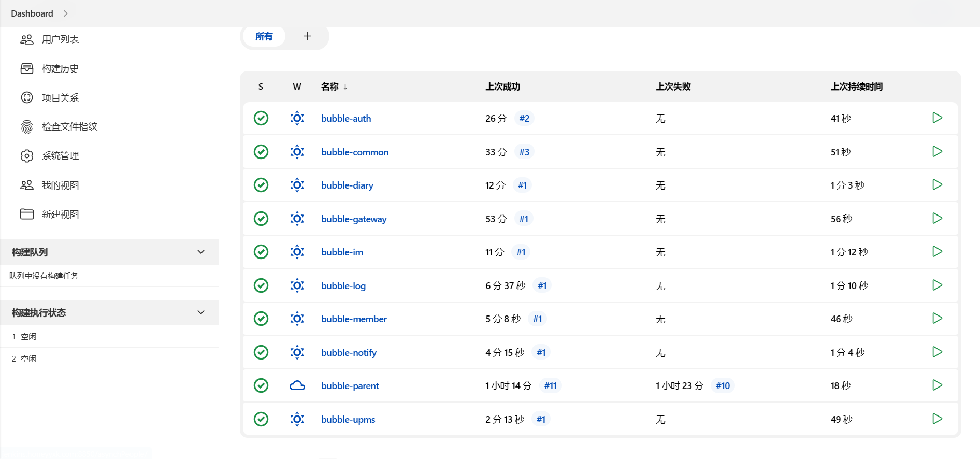Open the bubble-member job link

(x=354, y=319)
